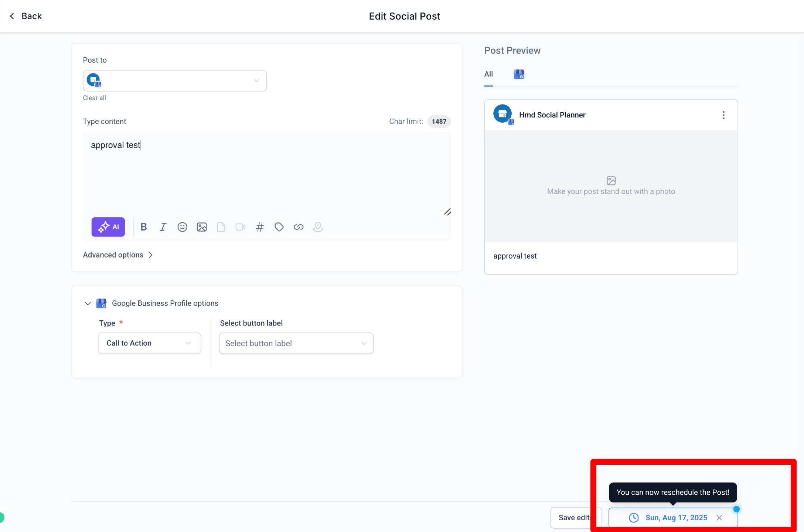Screen dimensions: 804x532
Task: Toggle bold text formatting
Action: tap(144, 227)
